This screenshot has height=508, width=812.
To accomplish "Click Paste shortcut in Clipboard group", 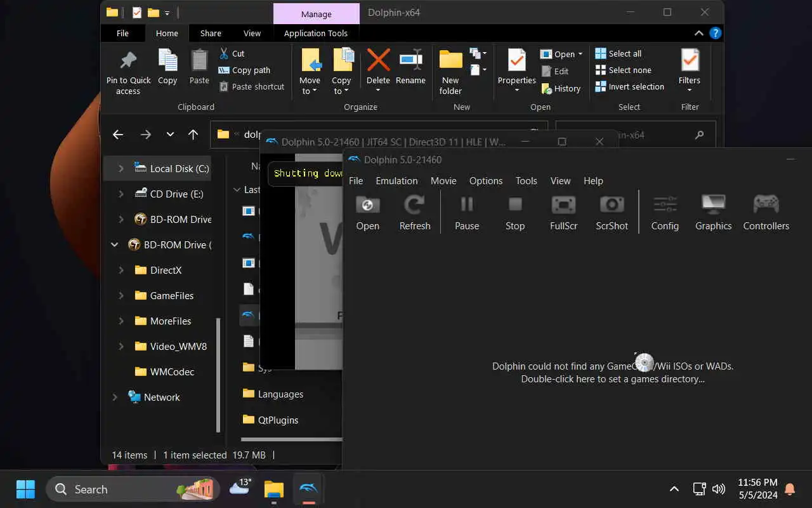I will point(252,86).
